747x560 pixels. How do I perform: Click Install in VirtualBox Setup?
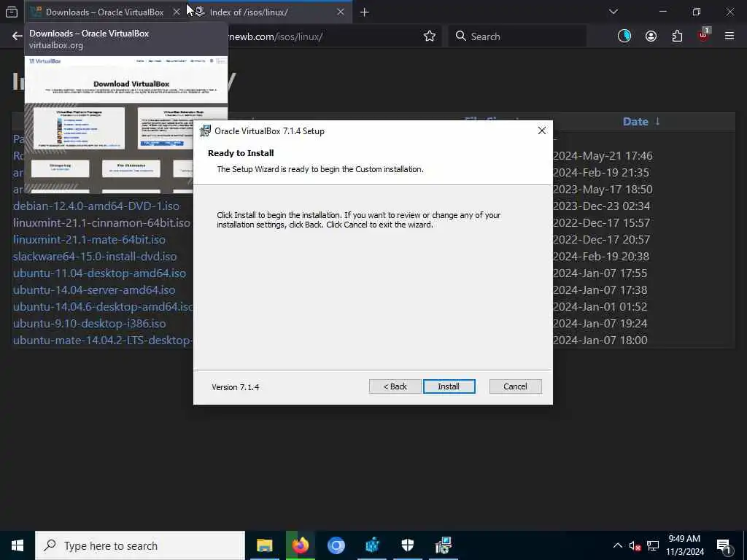click(449, 386)
